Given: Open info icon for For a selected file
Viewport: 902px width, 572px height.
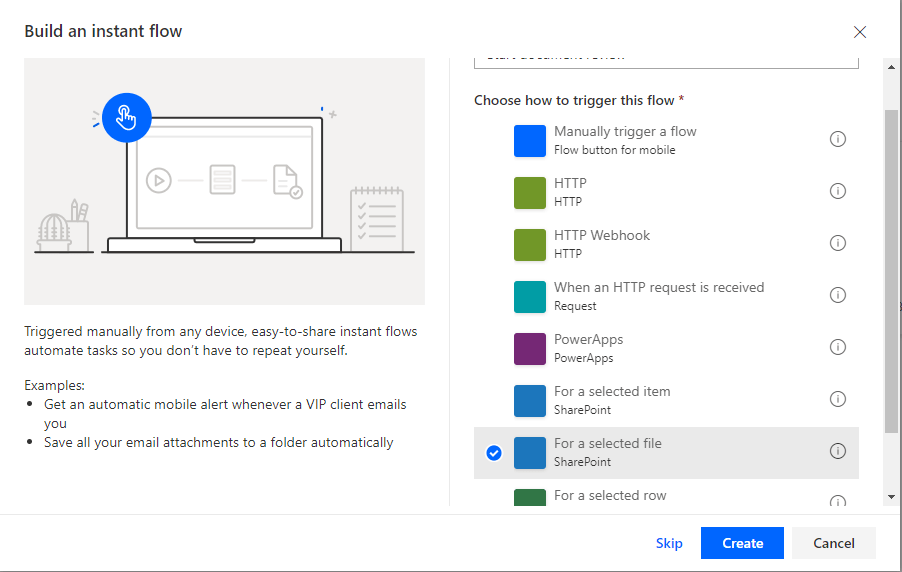Looking at the screenshot, I should click(838, 451).
